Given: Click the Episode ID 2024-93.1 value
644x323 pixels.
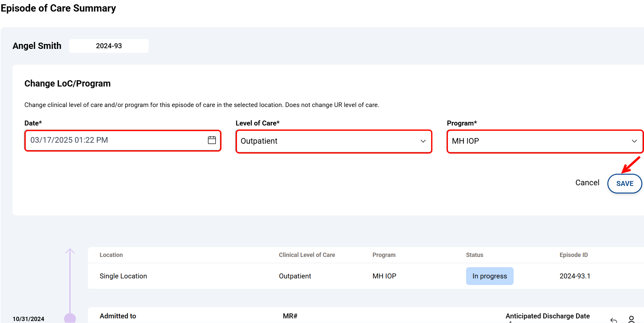Looking at the screenshot, I should point(575,276).
